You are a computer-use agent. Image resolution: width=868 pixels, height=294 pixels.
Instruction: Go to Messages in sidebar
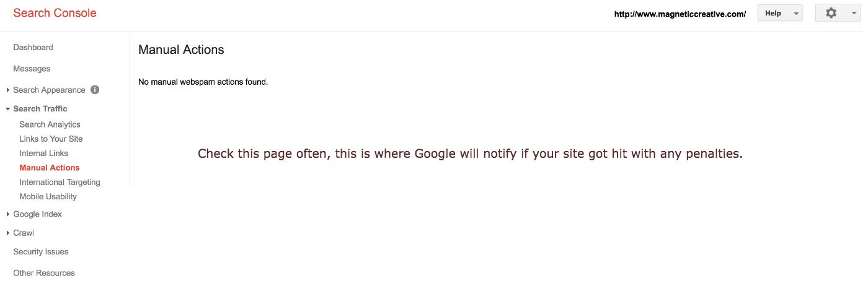pos(32,69)
